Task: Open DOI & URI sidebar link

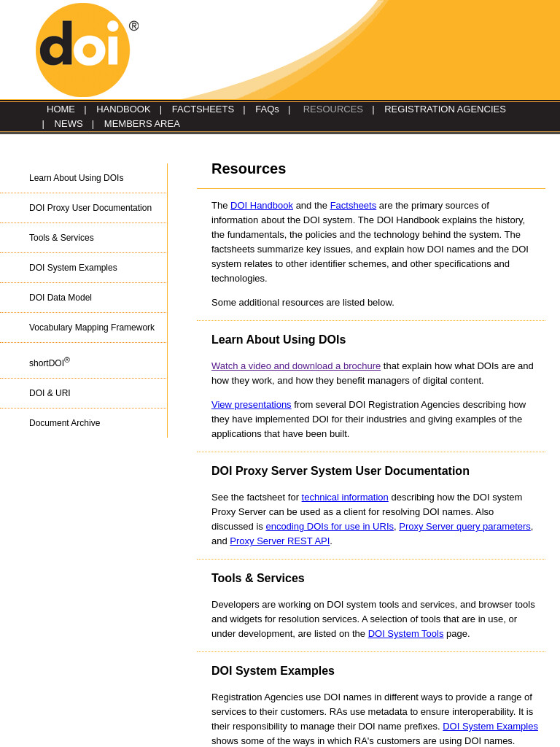Action: [x=50, y=393]
